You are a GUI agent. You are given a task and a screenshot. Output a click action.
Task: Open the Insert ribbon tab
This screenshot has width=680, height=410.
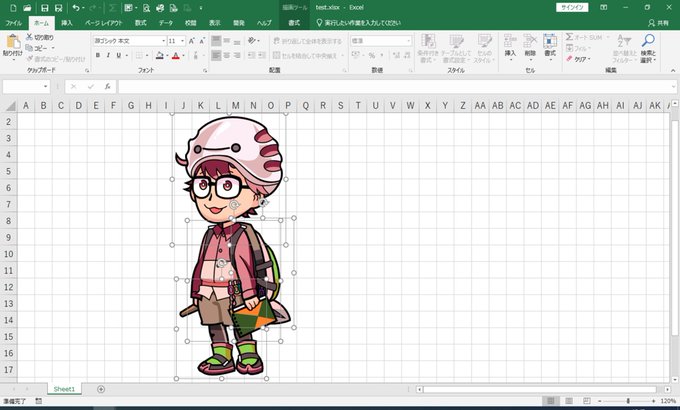(67, 23)
